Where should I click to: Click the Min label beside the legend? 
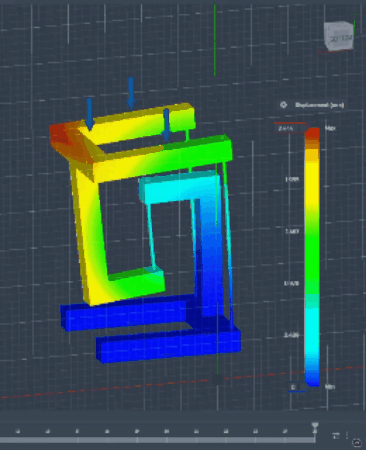click(330, 387)
